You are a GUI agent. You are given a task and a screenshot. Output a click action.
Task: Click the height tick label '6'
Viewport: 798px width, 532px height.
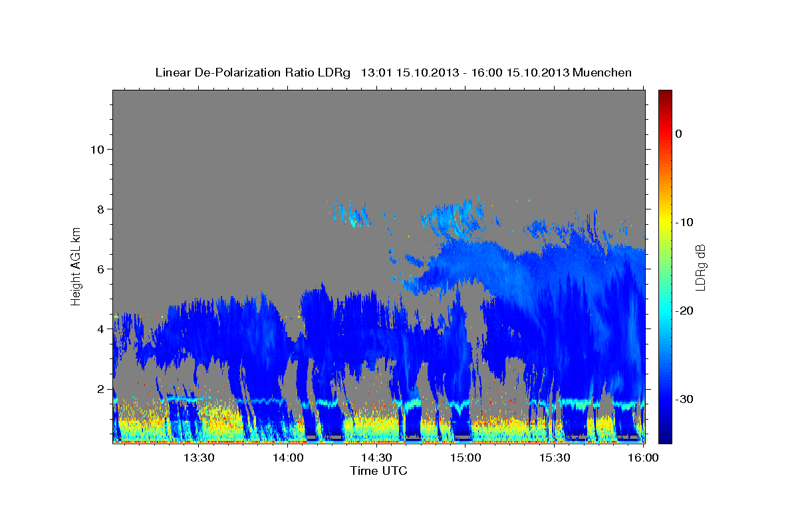(x=100, y=269)
